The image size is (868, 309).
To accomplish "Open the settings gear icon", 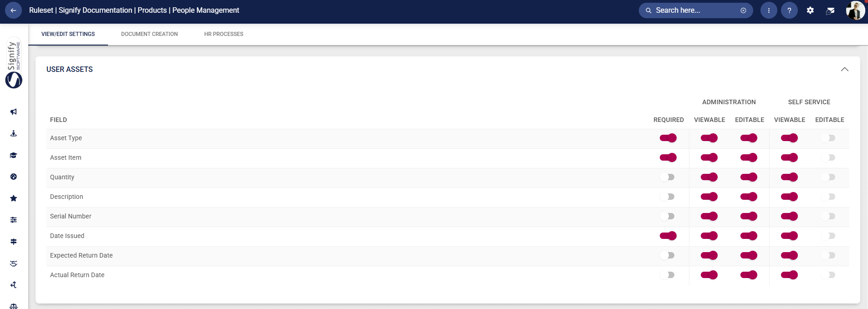I will [x=810, y=10].
